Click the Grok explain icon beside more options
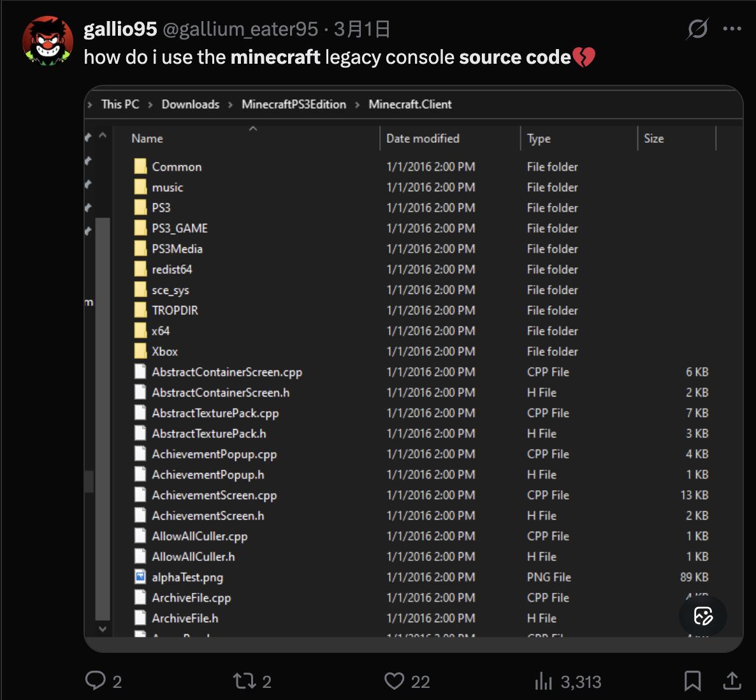This screenshot has width=756, height=700. tap(697, 29)
